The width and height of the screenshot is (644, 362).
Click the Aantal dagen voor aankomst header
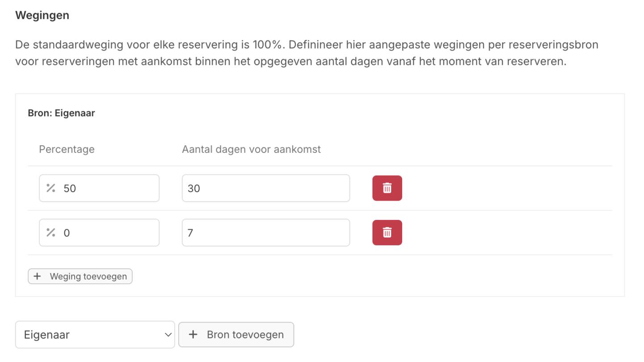(x=251, y=149)
